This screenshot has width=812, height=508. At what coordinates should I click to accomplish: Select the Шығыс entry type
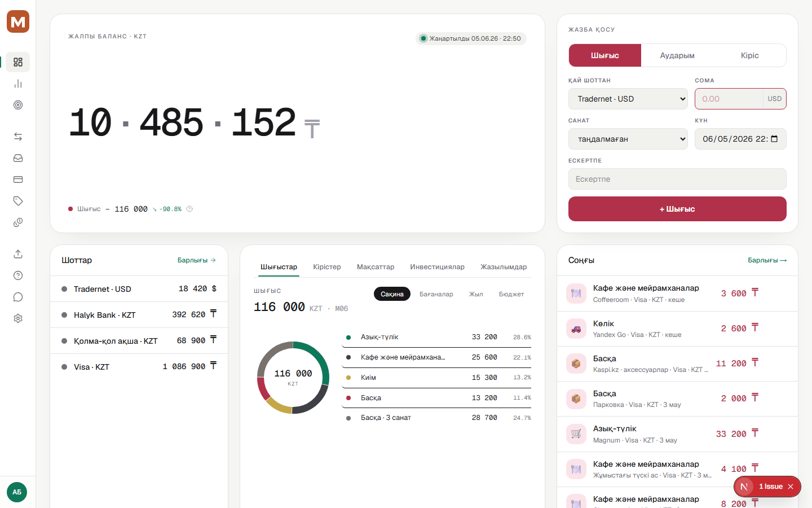click(605, 55)
